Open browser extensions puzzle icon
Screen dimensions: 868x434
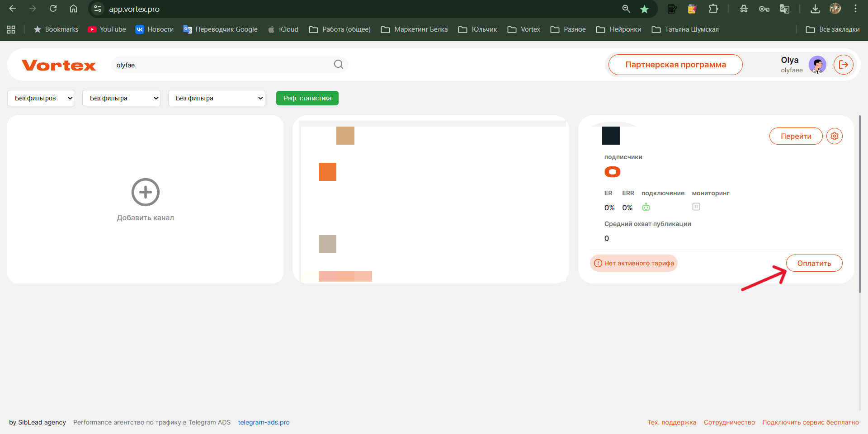[713, 9]
